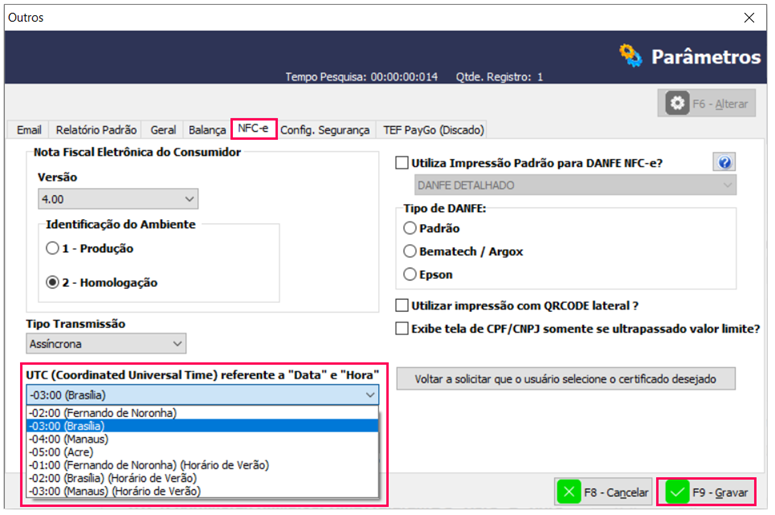The height and width of the screenshot is (515, 775).
Task: Open the TEF PayGo (Discado) tab
Action: (434, 130)
